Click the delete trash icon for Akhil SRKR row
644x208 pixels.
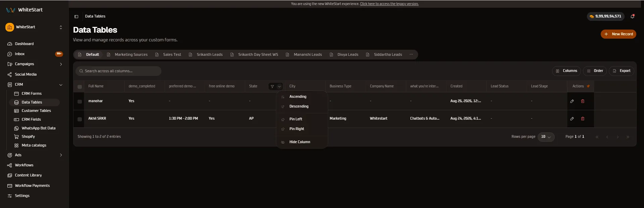click(583, 119)
